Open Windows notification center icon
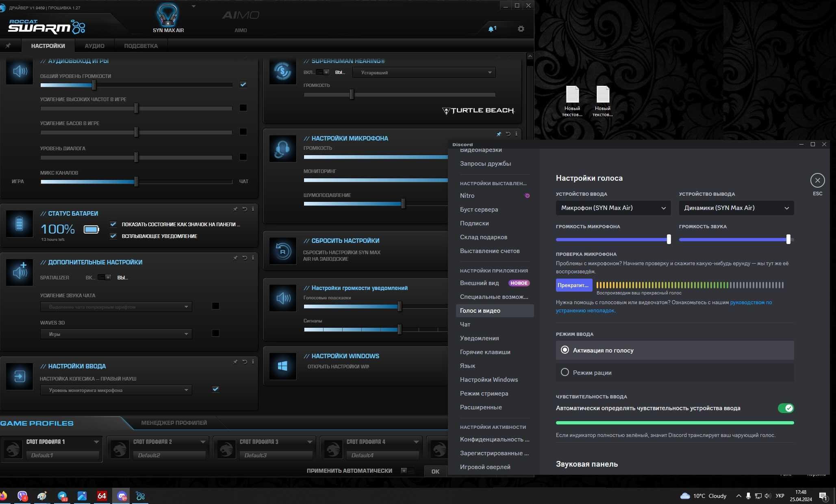 823,496
